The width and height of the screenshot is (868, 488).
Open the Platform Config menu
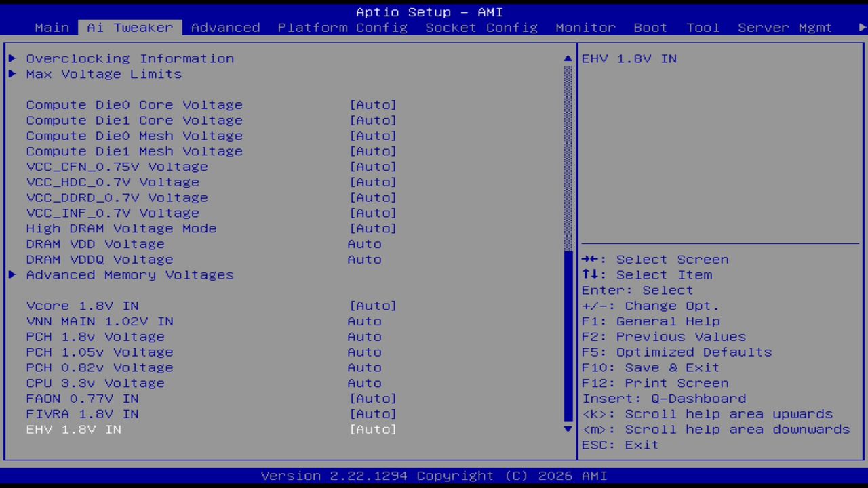point(342,27)
